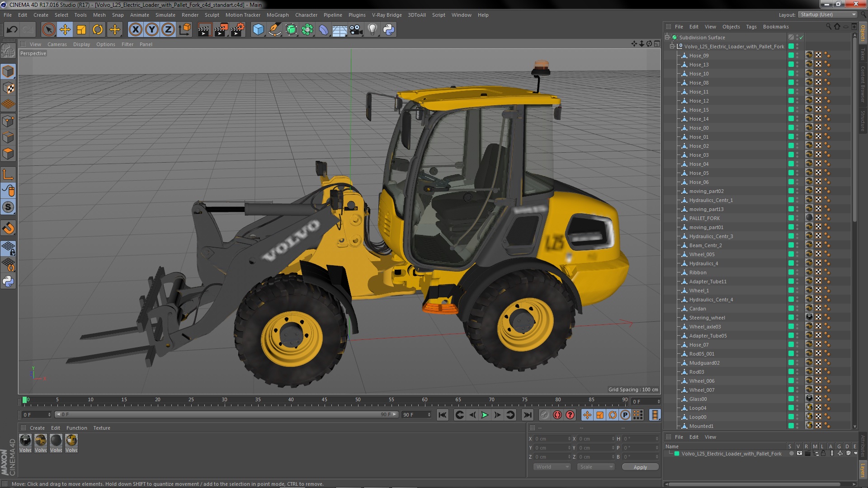This screenshot has height=488, width=868.
Task: Click the Hose_09 layer color swatch
Action: coord(791,55)
